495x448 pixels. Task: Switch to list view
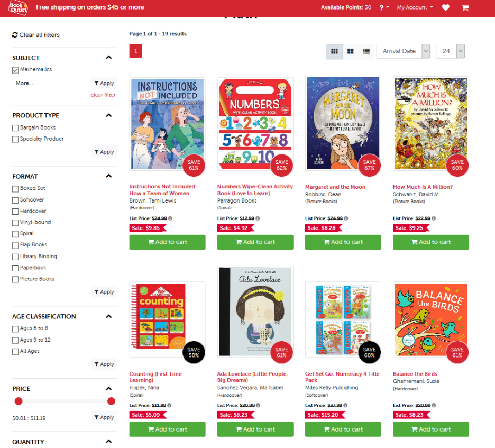[x=366, y=51]
